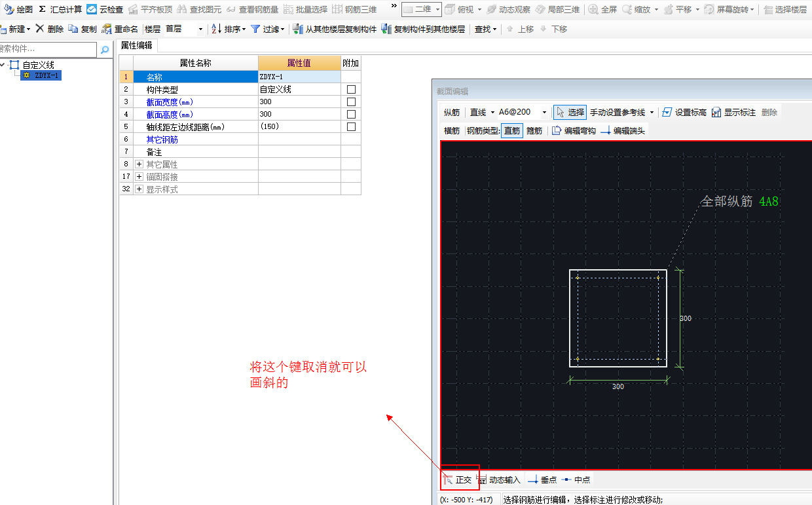Expand the 其它属性 row
This screenshot has height=505, width=812.
tap(139, 164)
